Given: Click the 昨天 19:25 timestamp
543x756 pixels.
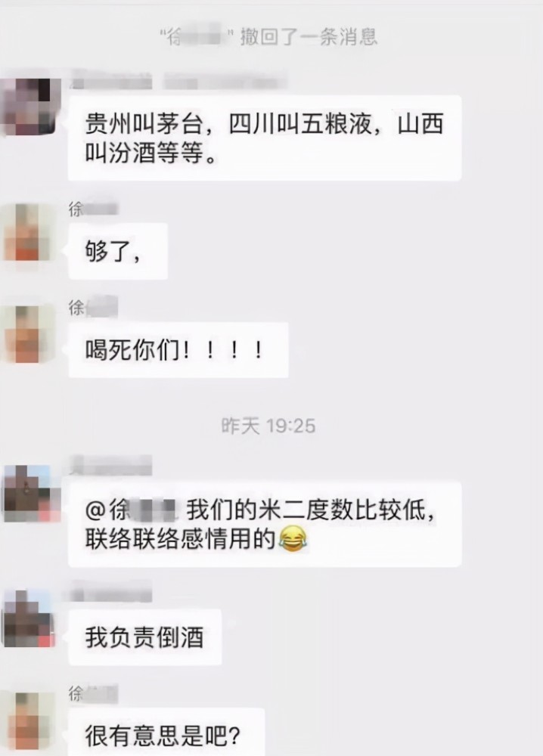Looking at the screenshot, I should pyautogui.click(x=268, y=426).
